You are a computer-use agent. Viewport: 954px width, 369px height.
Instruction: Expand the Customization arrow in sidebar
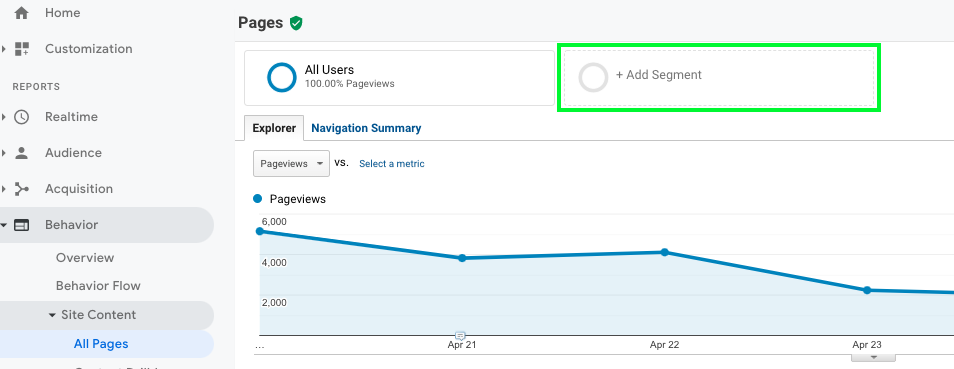pyautogui.click(x=4, y=49)
